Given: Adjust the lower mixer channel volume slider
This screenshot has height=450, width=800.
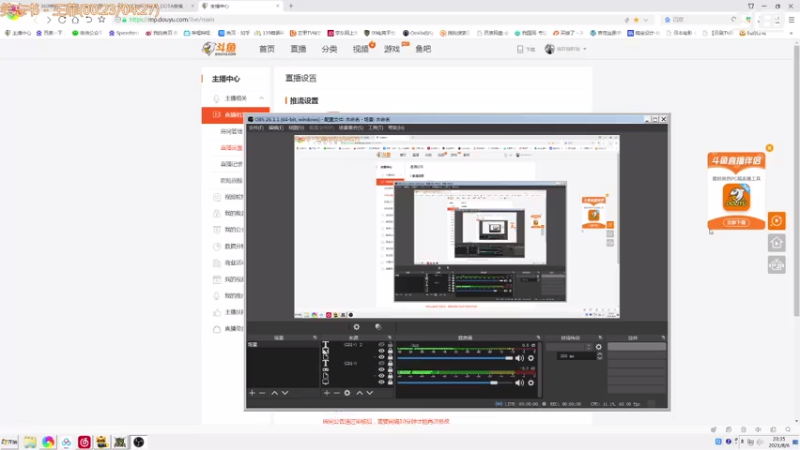Looking at the screenshot, I should [x=455, y=383].
